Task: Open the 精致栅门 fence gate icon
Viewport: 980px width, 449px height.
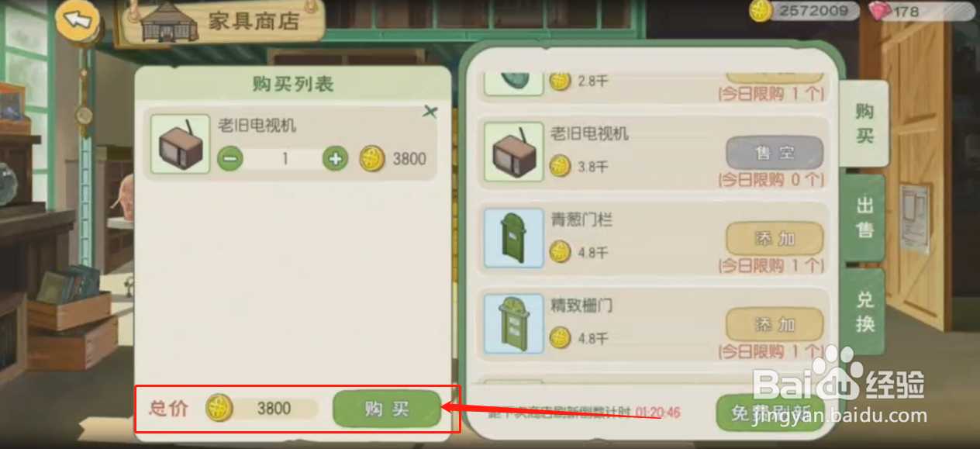Action: click(x=513, y=323)
